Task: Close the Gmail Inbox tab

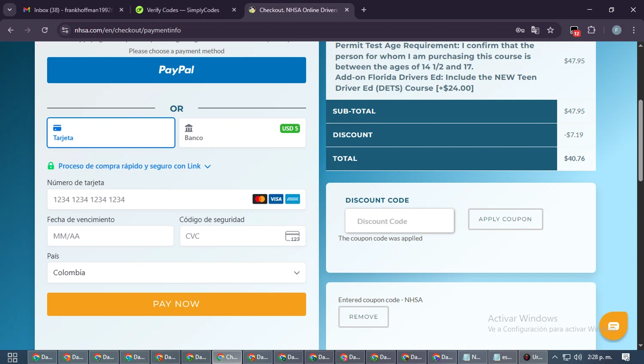Action: [x=122, y=9]
